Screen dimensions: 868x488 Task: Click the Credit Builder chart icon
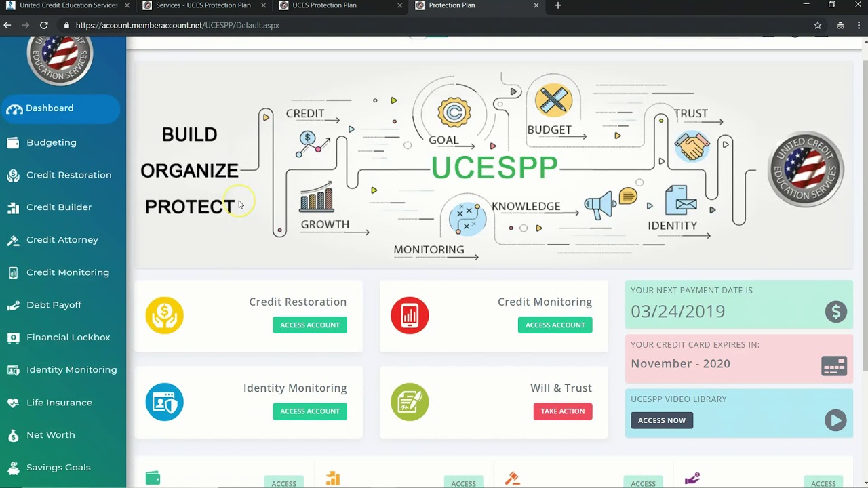13,208
